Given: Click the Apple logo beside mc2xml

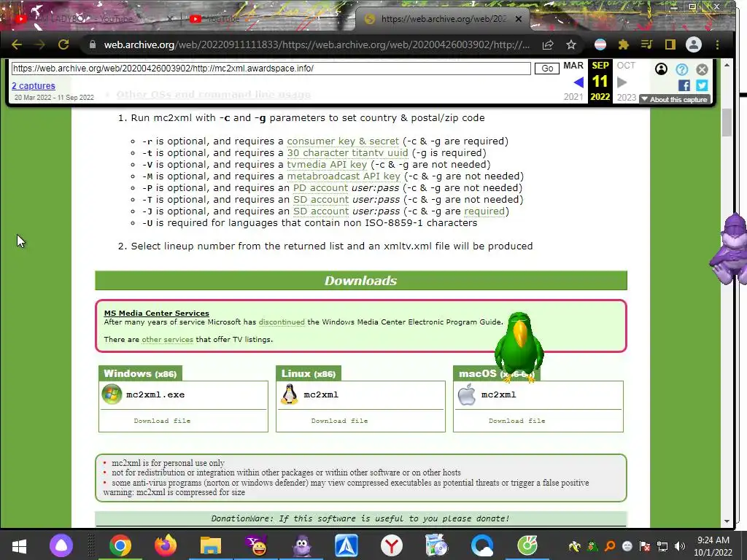Looking at the screenshot, I should [466, 394].
